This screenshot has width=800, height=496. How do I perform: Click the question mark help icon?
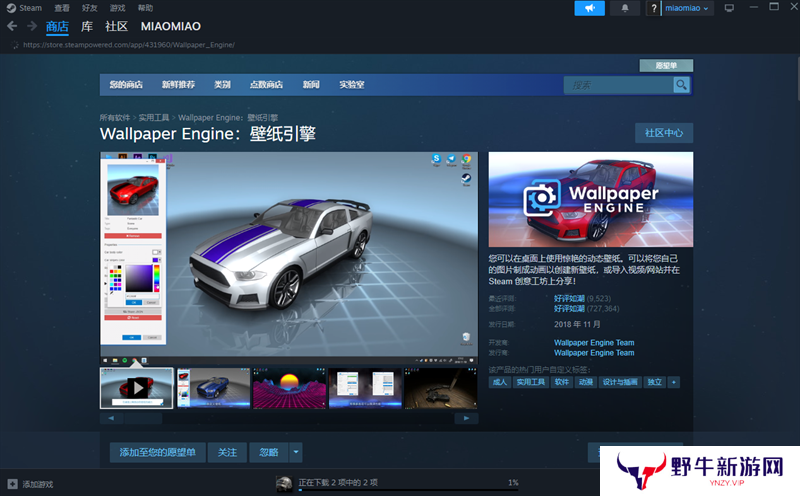(x=653, y=8)
